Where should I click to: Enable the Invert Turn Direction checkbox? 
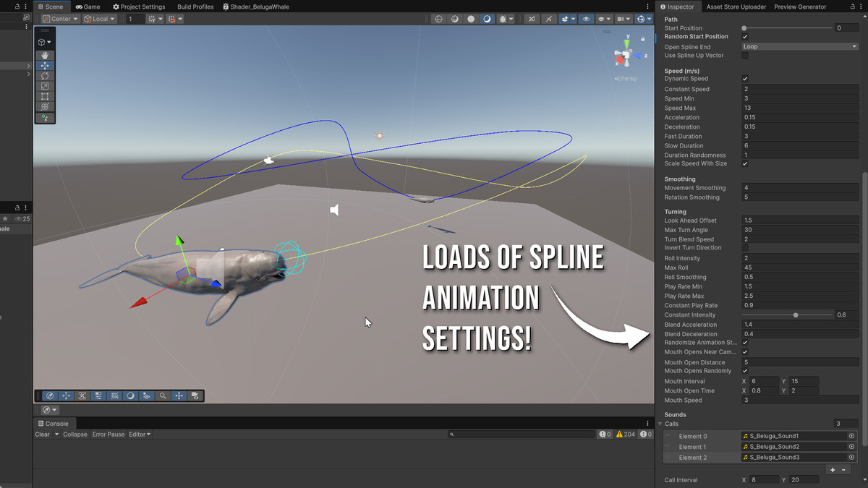click(745, 248)
